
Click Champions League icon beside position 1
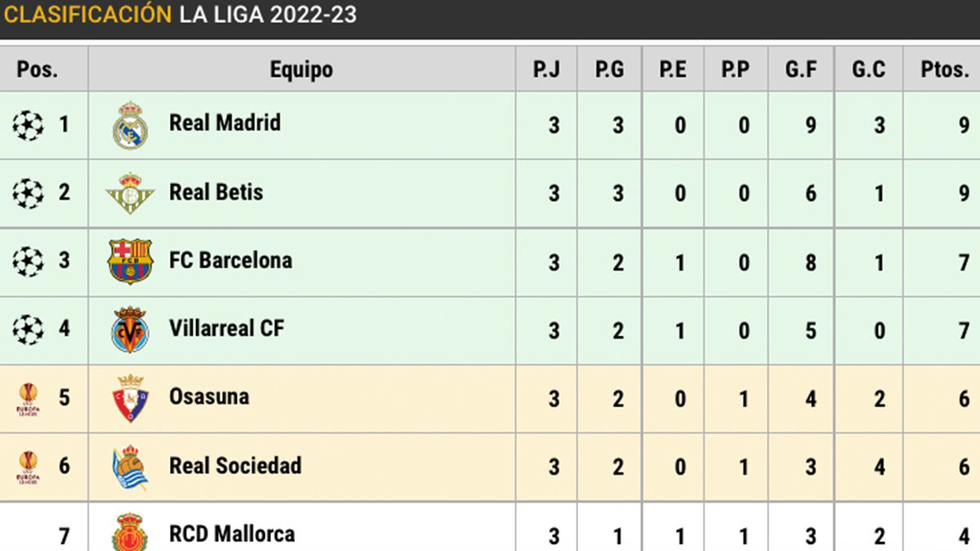[x=28, y=126]
